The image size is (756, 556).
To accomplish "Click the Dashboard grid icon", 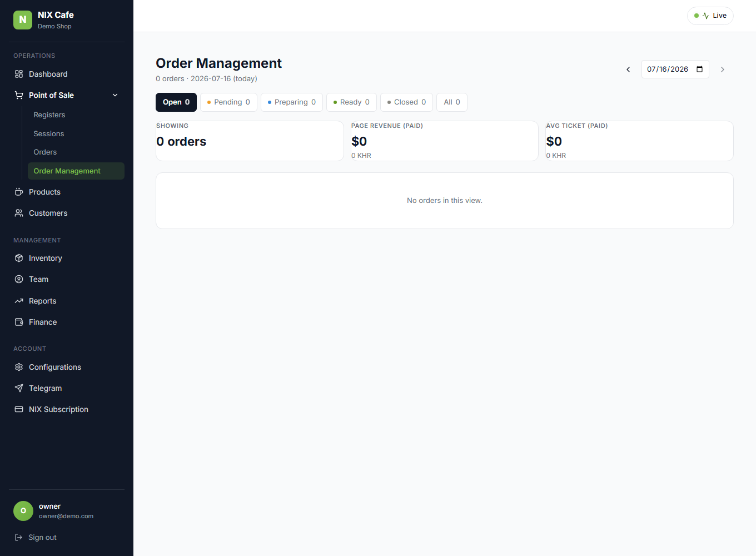I will coord(19,74).
